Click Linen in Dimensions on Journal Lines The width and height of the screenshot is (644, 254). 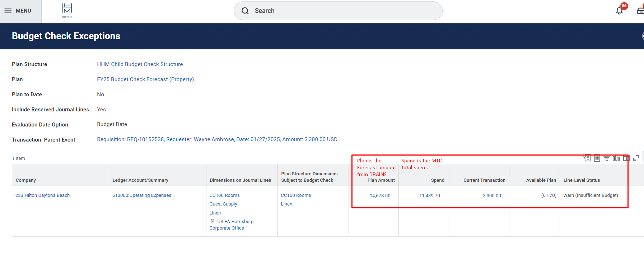215,213
